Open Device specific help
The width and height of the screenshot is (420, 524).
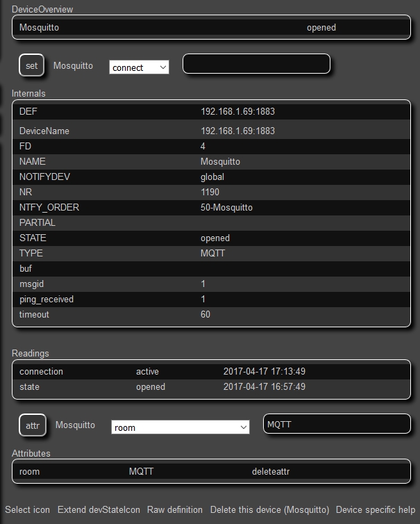point(376,509)
